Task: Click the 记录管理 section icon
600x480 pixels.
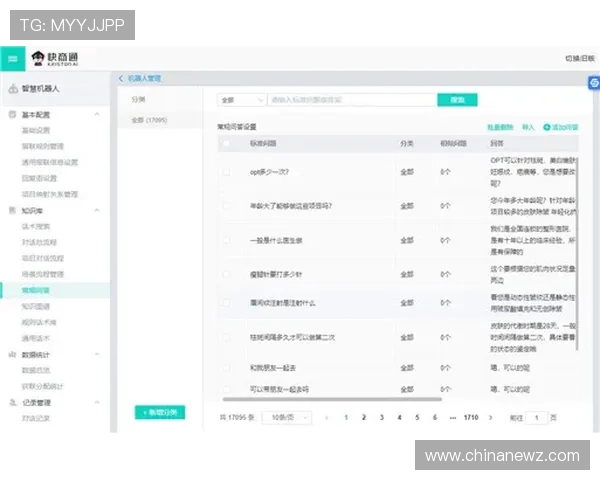Action: tap(13, 402)
